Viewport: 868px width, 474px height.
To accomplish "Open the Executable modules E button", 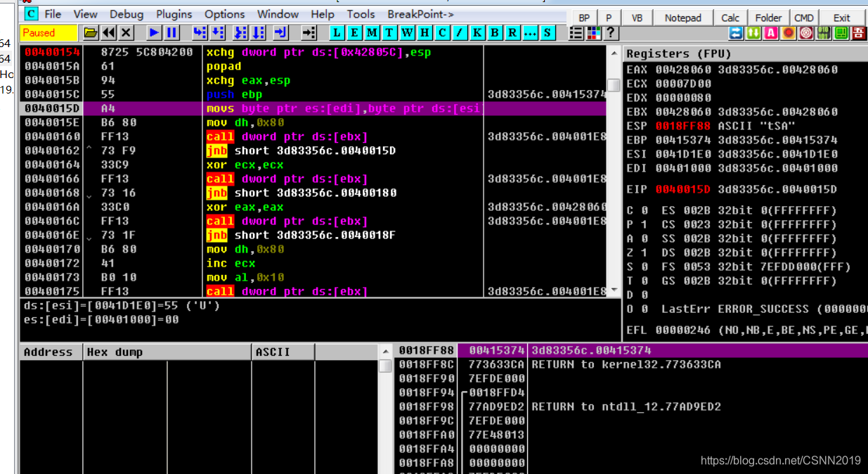I will tap(354, 32).
